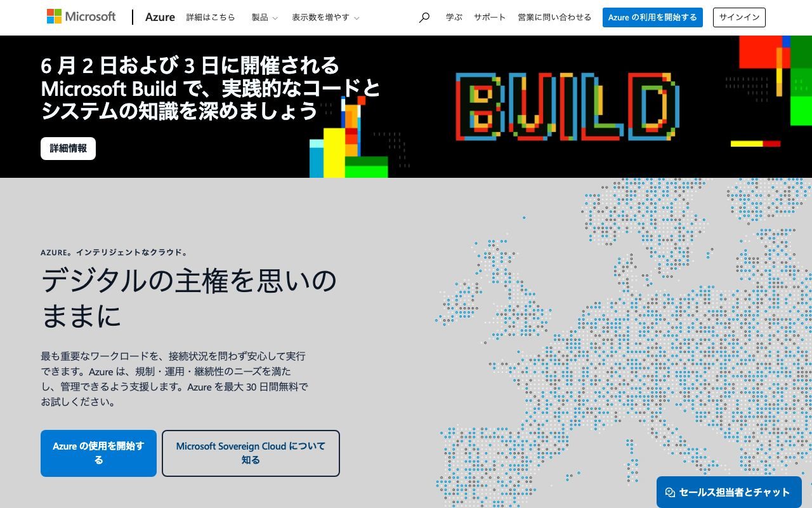Viewport: 812px width, 508px height.
Task: Click the Microsoft logo
Action: [81, 17]
